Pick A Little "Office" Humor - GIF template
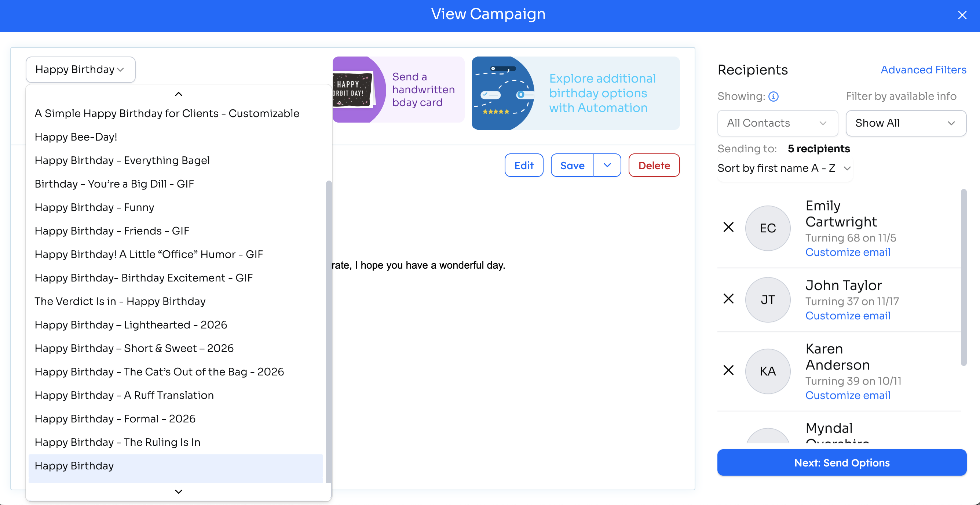This screenshot has height=505, width=980. (x=176, y=255)
